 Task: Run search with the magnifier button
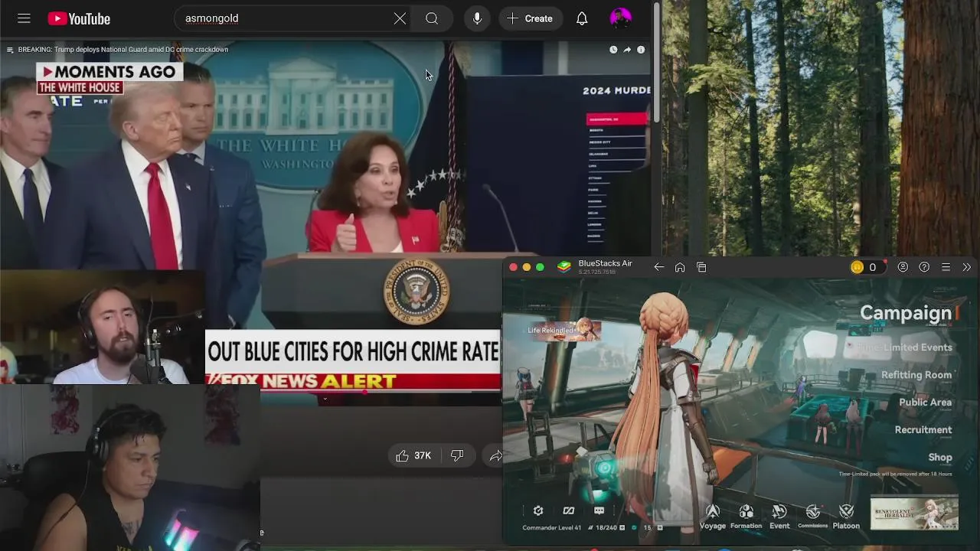[432, 18]
